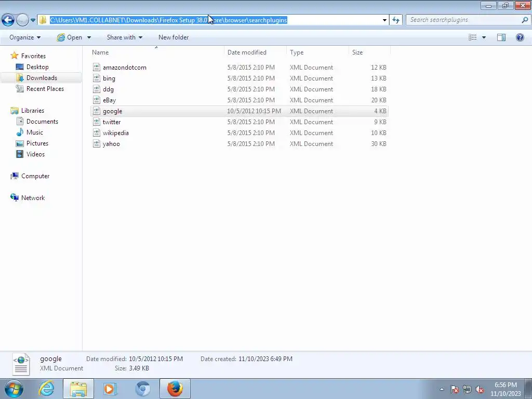
Task: Click the twitter file icon
Action: coord(97,122)
